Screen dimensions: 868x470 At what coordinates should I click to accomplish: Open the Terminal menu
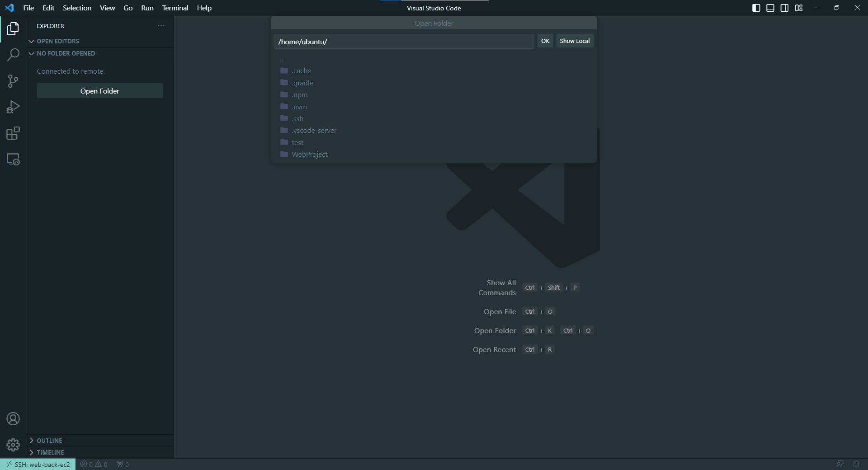[x=175, y=8]
